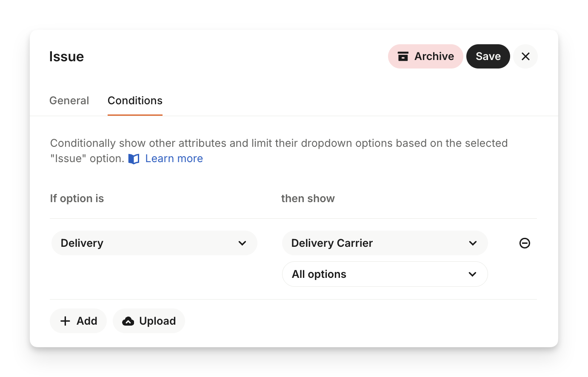Expand the All options dropdown chevron
This screenshot has height=377, width=588.
pos(472,274)
